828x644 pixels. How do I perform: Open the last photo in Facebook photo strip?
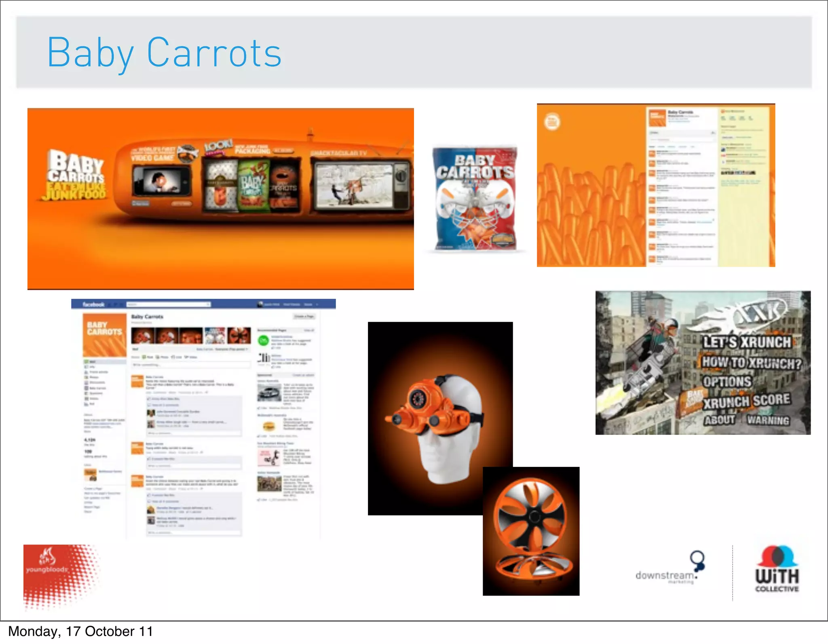click(239, 336)
